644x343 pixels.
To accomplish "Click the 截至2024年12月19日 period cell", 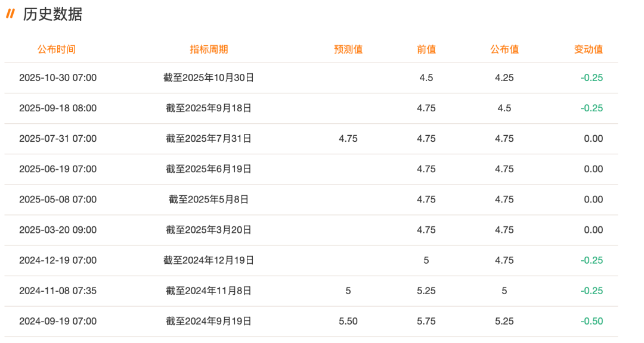I will (x=209, y=260).
